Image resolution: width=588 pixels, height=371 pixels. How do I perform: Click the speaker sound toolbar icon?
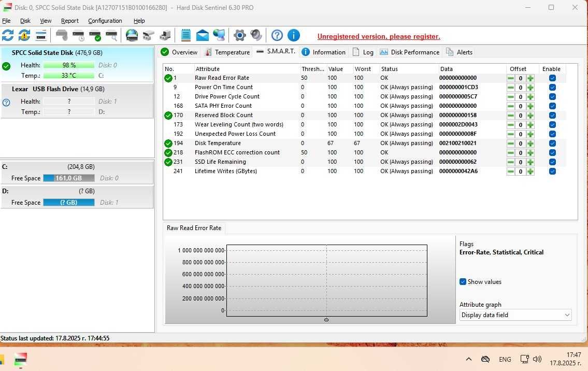click(x=256, y=35)
